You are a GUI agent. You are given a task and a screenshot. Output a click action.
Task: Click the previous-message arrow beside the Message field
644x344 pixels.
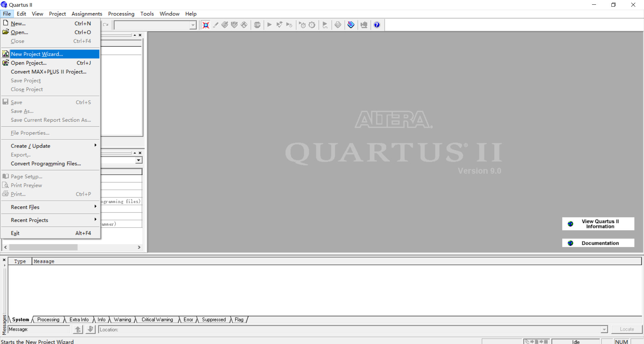point(78,329)
